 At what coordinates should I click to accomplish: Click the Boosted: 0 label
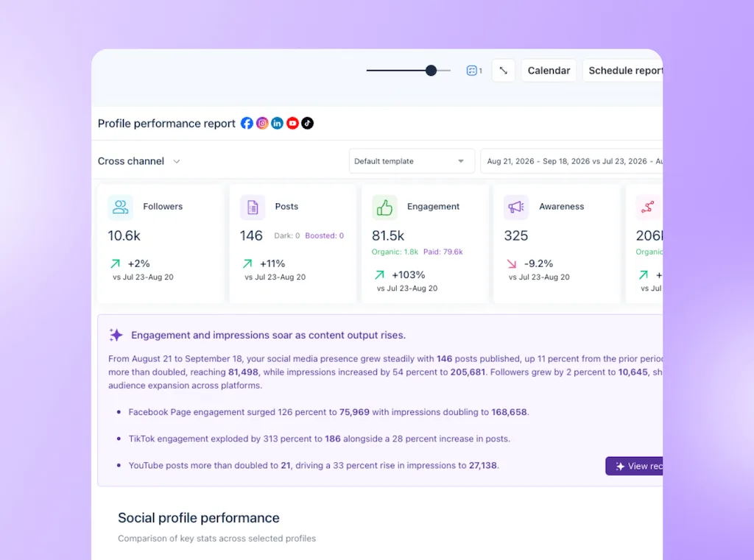[325, 235]
